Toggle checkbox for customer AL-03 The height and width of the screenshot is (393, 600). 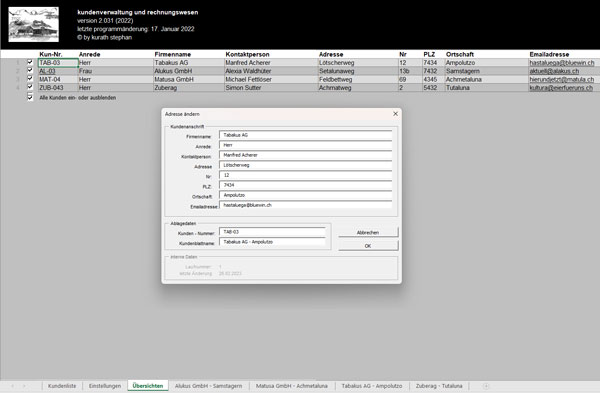pos(30,70)
